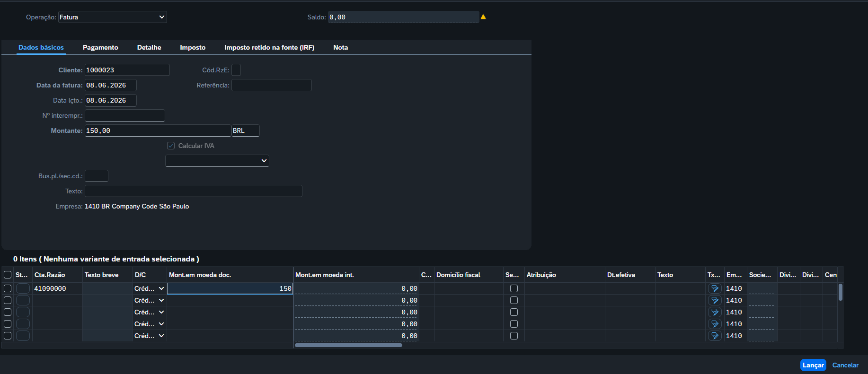The image size is (868, 374).
Task: Check the Se... column box in the 41090000 row
Action: pyautogui.click(x=514, y=288)
